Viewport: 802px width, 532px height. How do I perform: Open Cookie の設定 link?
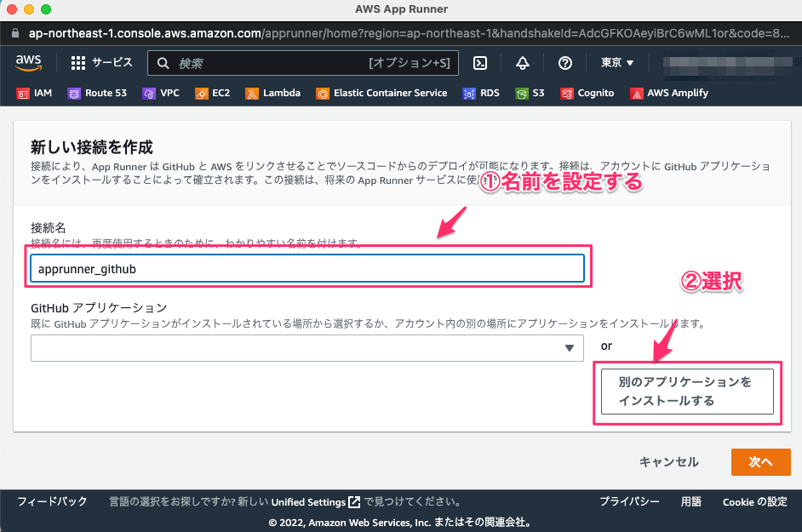pyautogui.click(x=755, y=502)
